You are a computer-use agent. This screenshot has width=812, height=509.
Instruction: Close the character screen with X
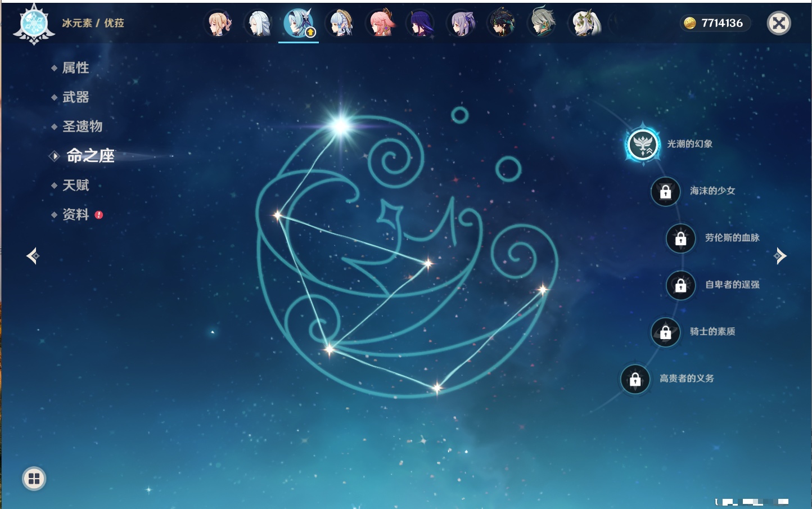click(x=779, y=23)
